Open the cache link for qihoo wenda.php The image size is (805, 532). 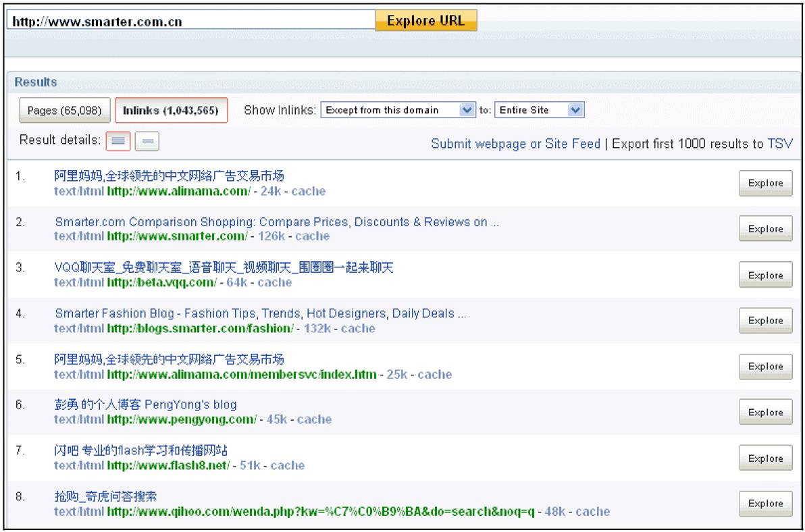(593, 512)
